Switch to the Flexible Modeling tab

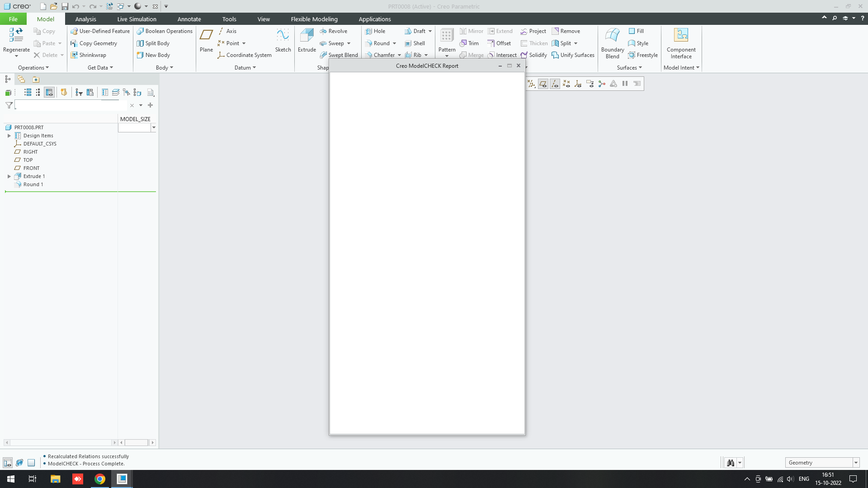pos(314,19)
